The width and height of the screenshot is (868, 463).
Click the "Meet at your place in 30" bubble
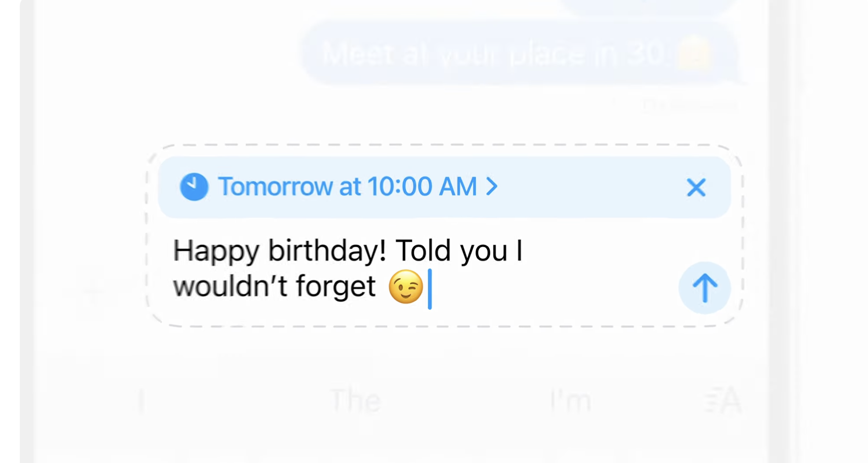(x=492, y=55)
